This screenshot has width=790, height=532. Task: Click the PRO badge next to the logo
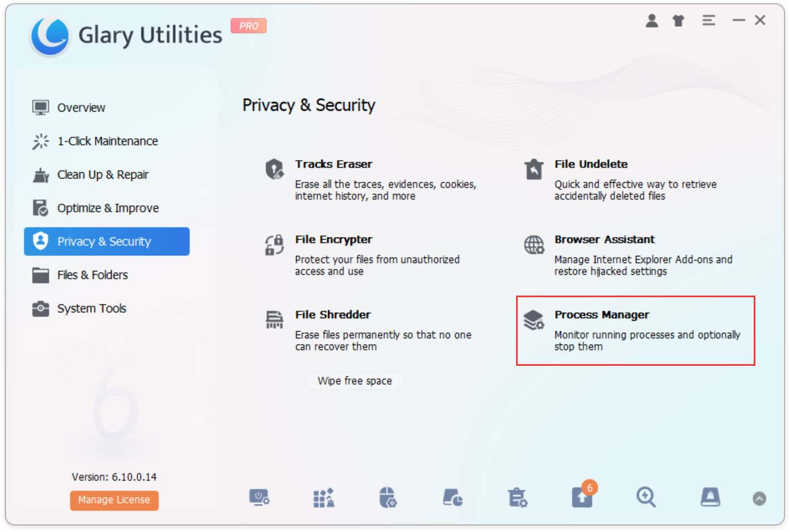point(248,26)
